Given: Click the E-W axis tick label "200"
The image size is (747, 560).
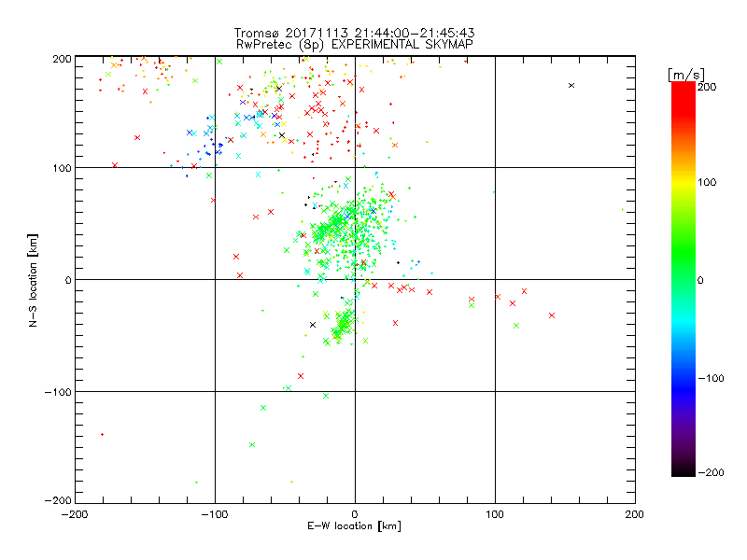Looking at the screenshot, I should click(x=635, y=514).
